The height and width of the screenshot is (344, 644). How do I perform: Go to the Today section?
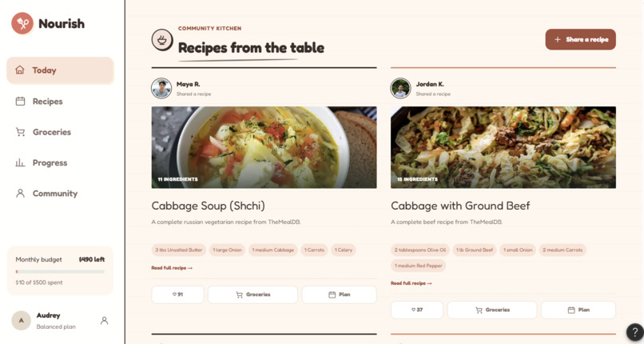pos(60,70)
